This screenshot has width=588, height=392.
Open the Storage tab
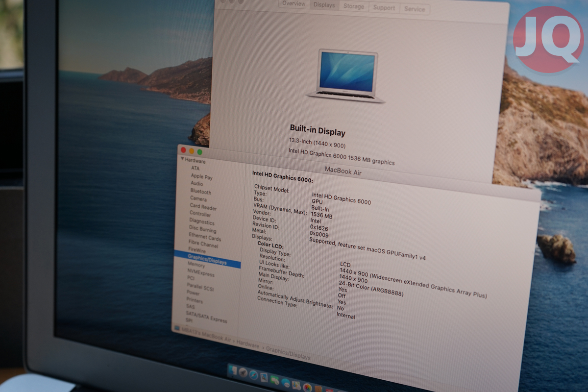pos(354,6)
